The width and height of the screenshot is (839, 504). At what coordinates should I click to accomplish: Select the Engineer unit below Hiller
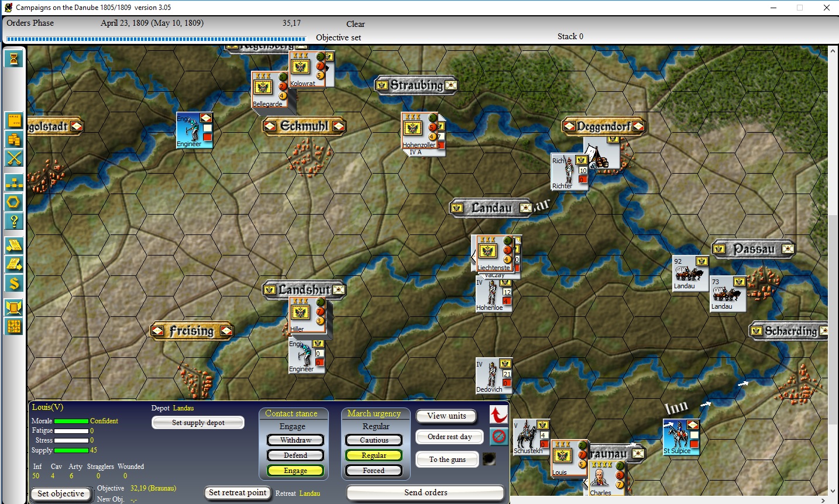(307, 356)
